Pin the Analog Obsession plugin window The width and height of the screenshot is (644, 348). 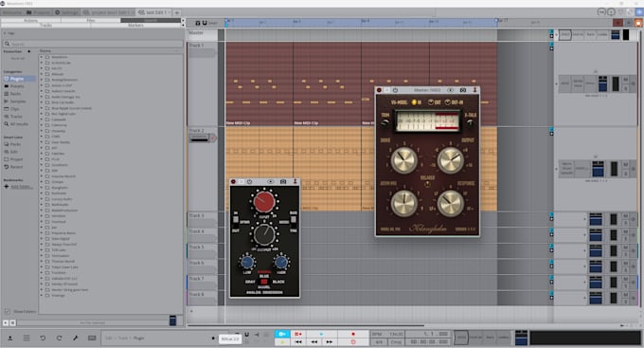[x=295, y=181]
